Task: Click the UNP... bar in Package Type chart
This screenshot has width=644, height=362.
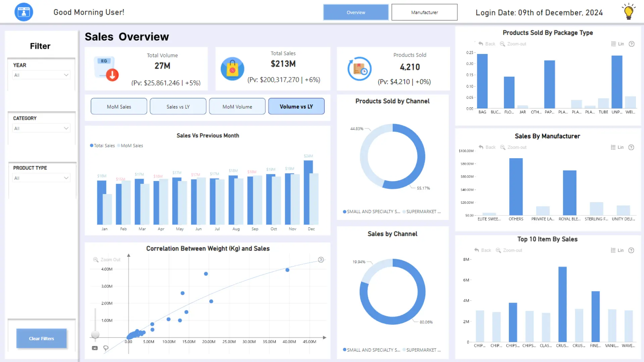Action: coord(617,82)
